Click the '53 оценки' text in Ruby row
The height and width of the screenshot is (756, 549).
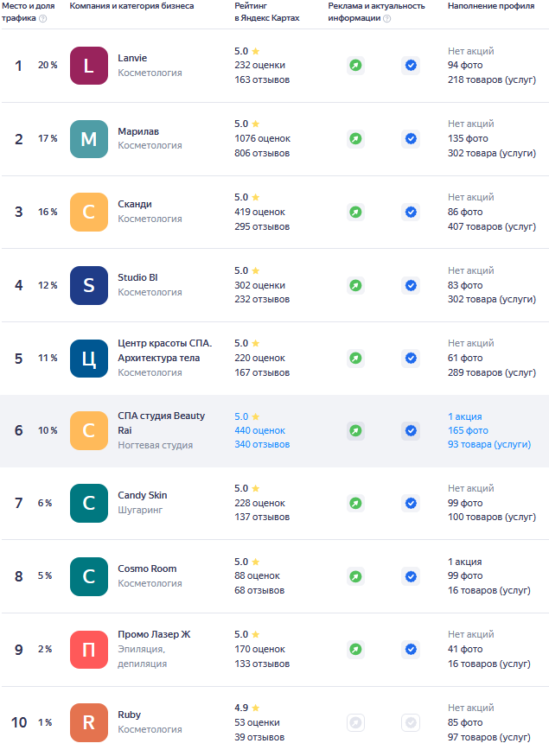click(257, 722)
